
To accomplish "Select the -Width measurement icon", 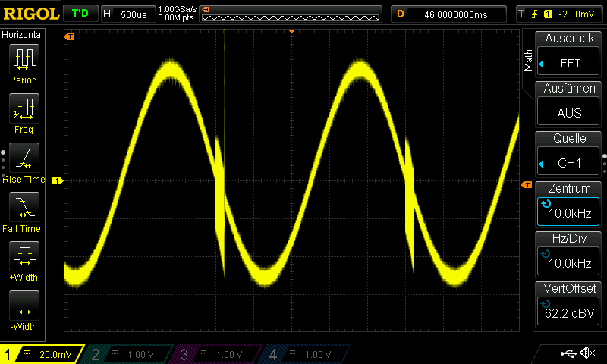I will 24,306.
